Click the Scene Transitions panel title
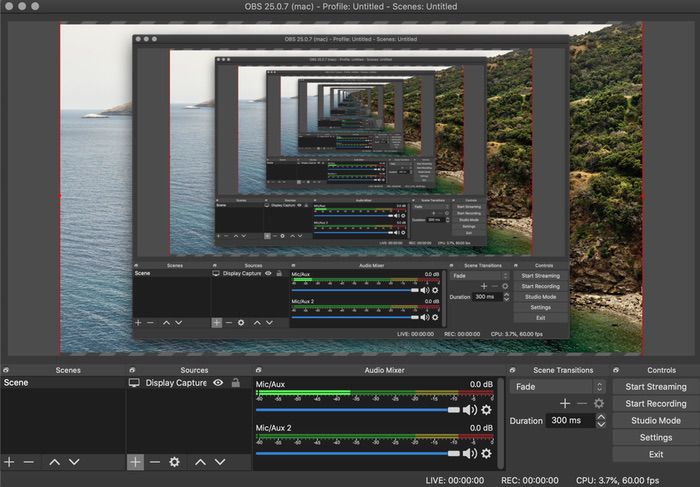 pos(563,370)
